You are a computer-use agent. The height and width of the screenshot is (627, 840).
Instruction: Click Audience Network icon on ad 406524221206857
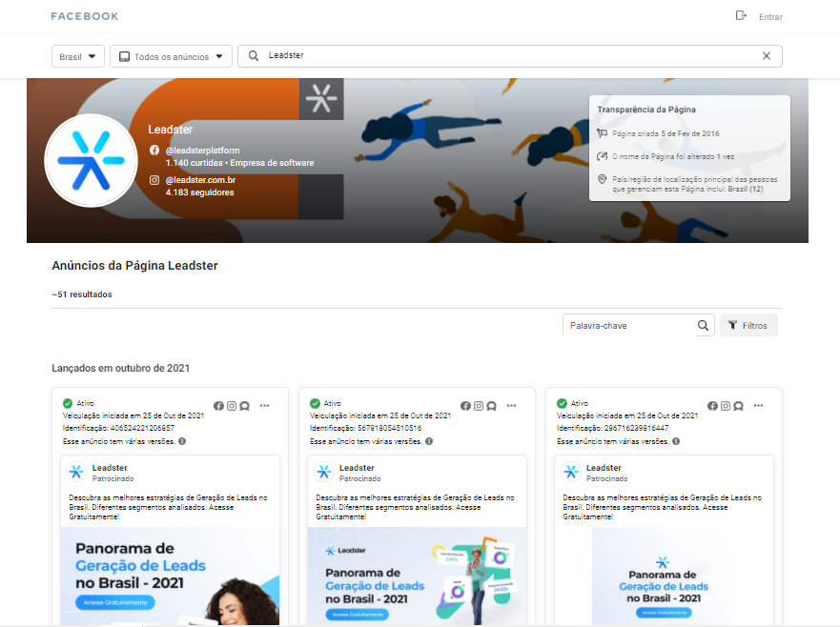tap(245, 406)
